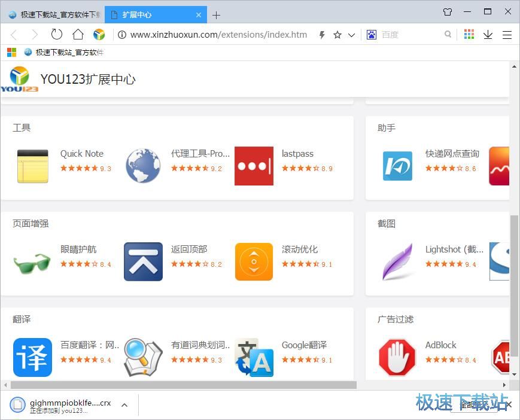520x420 pixels.
Task: Click the browser back arrow
Action: 14,35
